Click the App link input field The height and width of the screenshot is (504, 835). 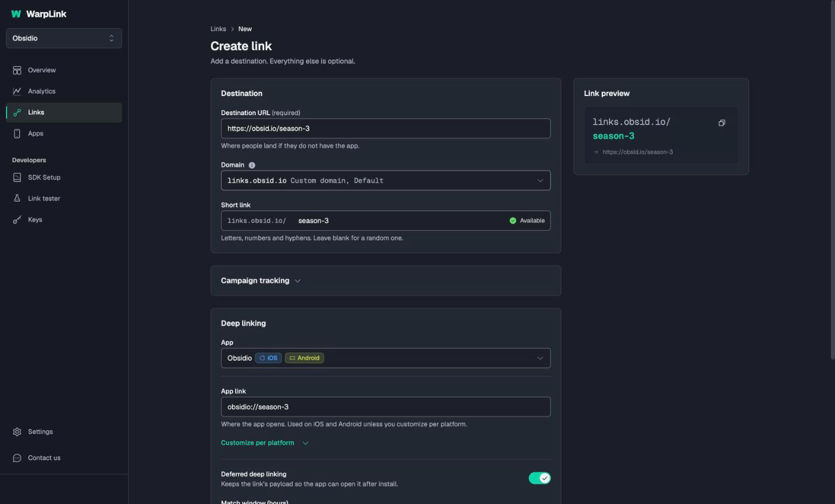pos(385,407)
